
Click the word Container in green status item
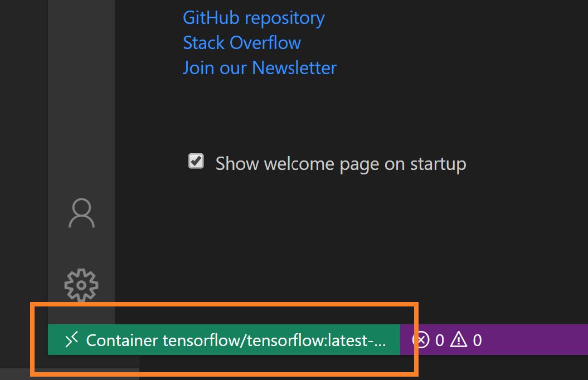(122, 340)
